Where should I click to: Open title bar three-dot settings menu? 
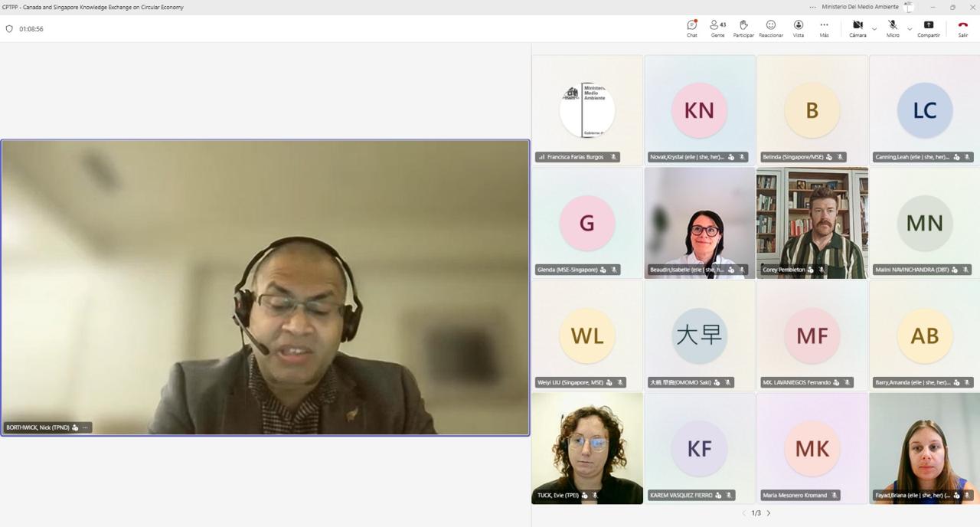812,7
